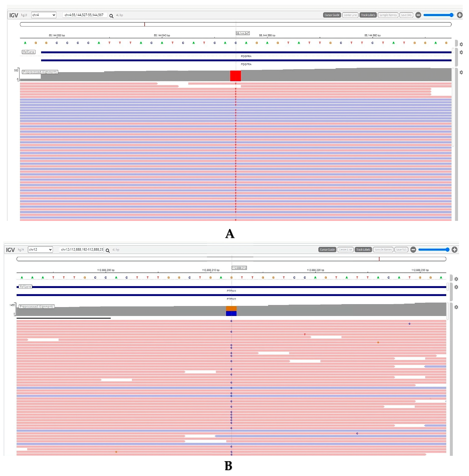Open gear settings for PTPN11 RefGene track
This screenshot has height=476, width=469.
tap(456, 287)
